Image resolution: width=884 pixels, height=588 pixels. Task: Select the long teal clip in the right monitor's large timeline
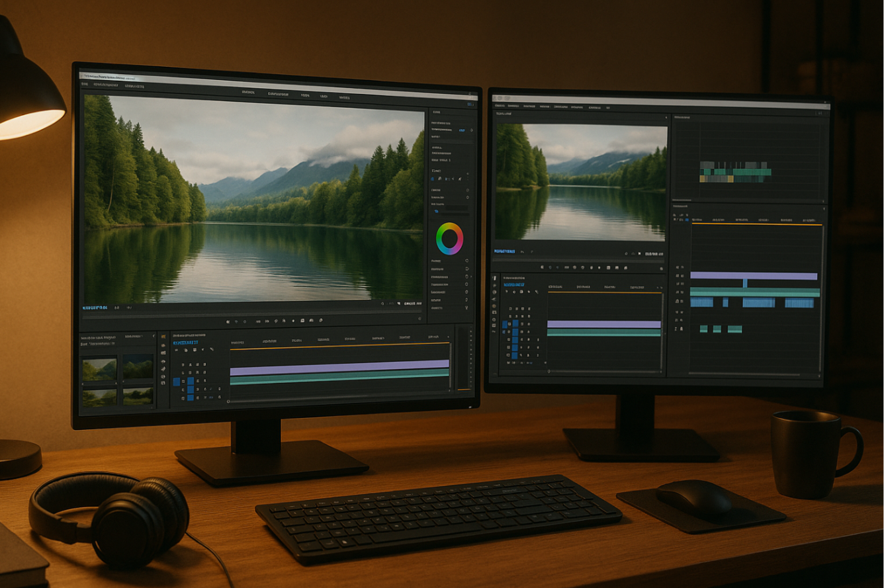[x=755, y=292]
